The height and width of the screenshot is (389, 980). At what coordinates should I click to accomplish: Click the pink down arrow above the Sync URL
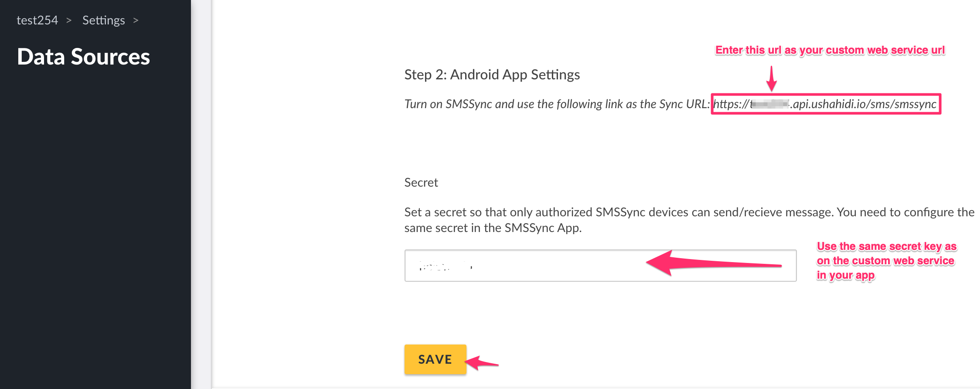pyautogui.click(x=772, y=78)
